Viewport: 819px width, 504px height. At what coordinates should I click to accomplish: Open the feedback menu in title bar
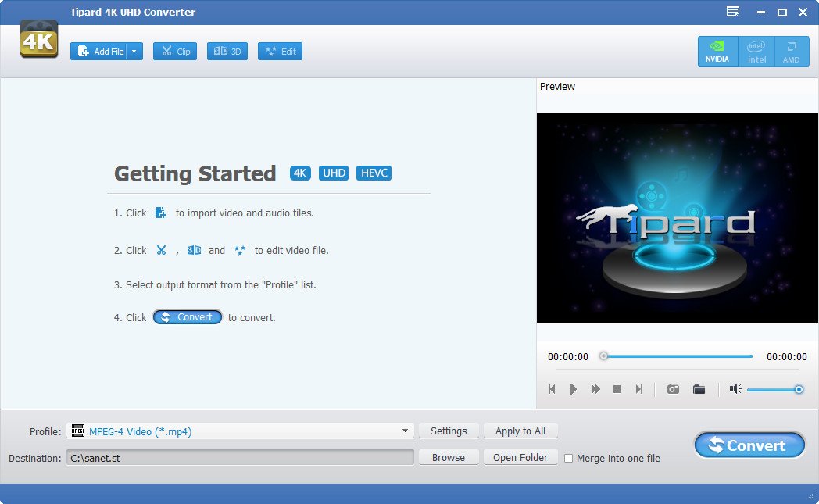[732, 12]
